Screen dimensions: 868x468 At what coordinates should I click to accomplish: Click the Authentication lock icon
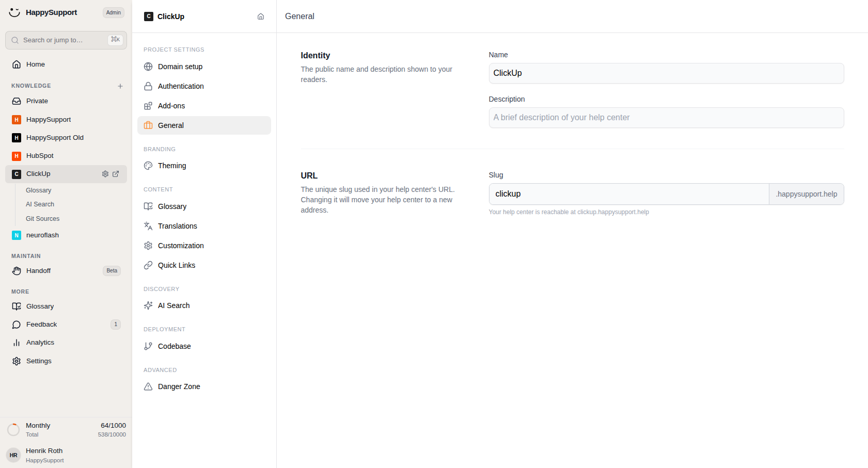[148, 86]
